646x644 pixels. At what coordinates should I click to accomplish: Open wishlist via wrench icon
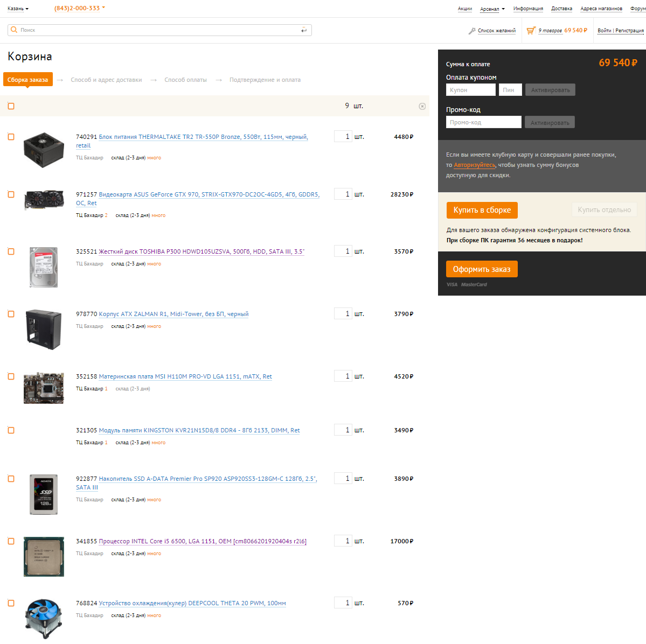(472, 31)
